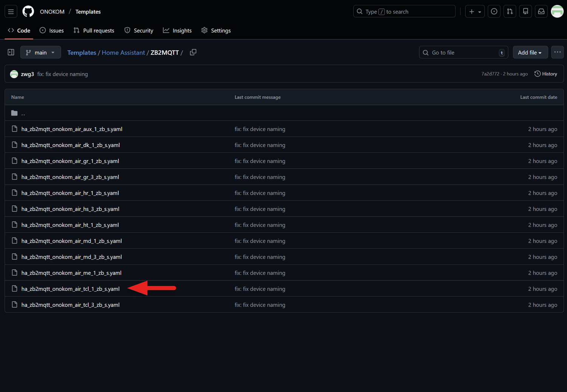Open the notifications inbox icon
567x392 pixels.
541,12
